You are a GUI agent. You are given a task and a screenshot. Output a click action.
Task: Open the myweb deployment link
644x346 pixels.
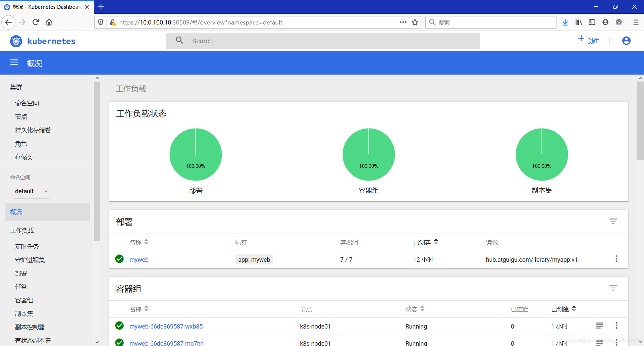point(139,259)
